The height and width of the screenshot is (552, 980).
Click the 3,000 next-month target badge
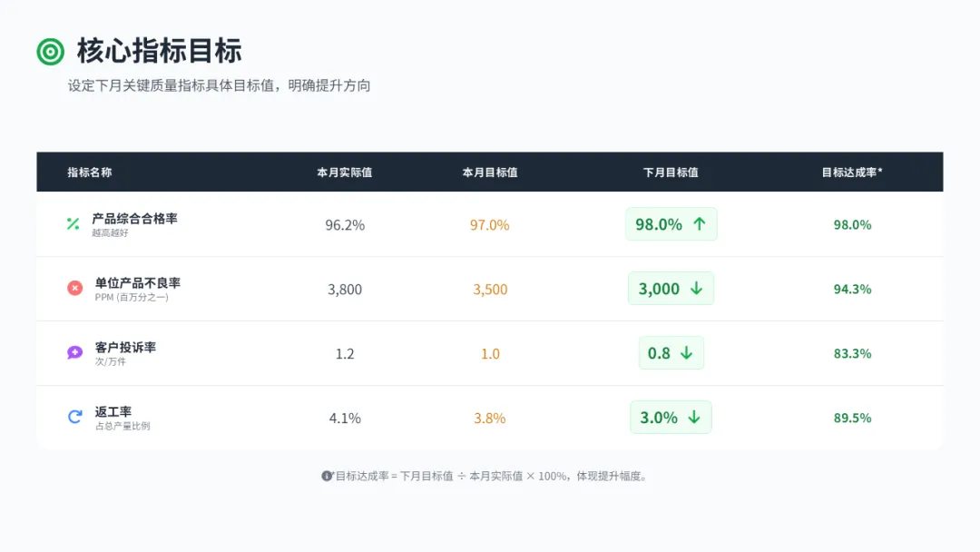(671, 288)
